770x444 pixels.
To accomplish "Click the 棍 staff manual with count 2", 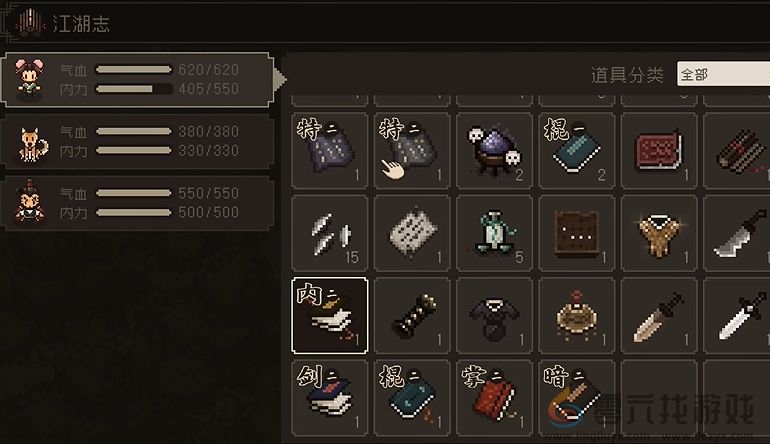I will click(x=577, y=150).
